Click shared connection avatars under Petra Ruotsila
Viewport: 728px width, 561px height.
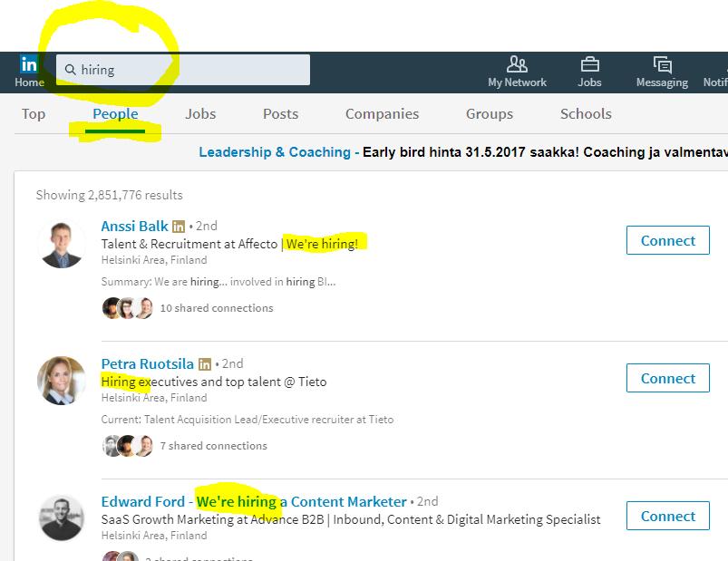pos(128,446)
